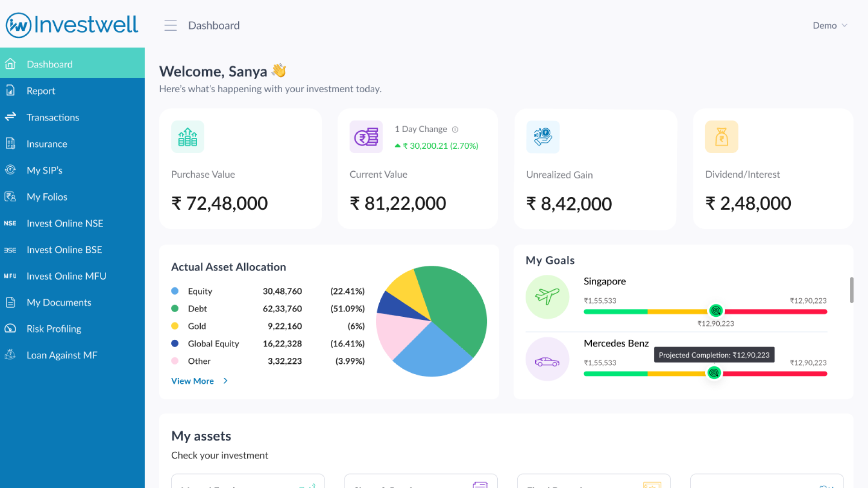
Task: Click the info icon next to 1 Day Change
Action: (455, 130)
